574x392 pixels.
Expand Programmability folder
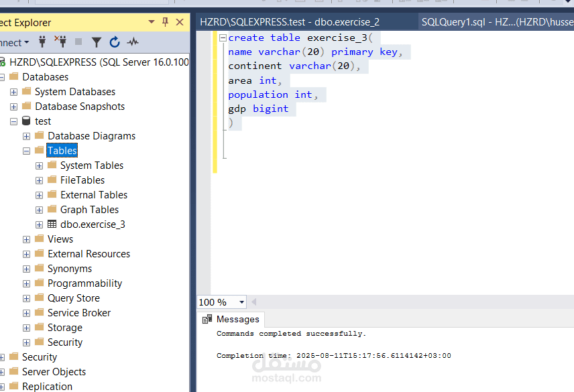pyautogui.click(x=26, y=283)
